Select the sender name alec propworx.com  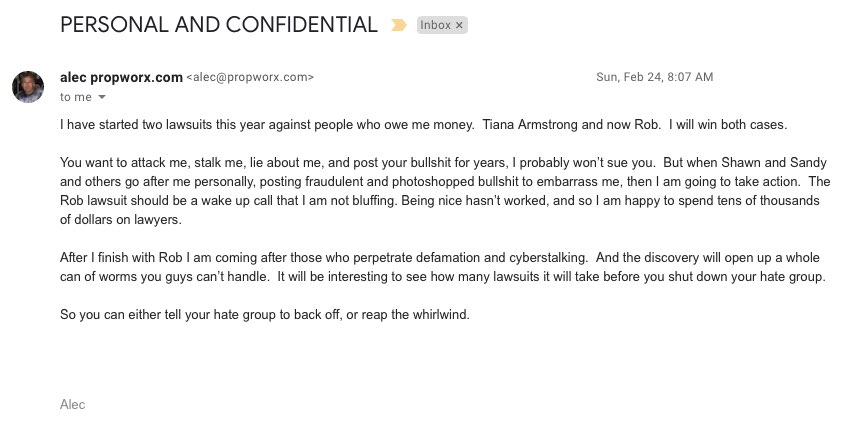pyautogui.click(x=121, y=78)
